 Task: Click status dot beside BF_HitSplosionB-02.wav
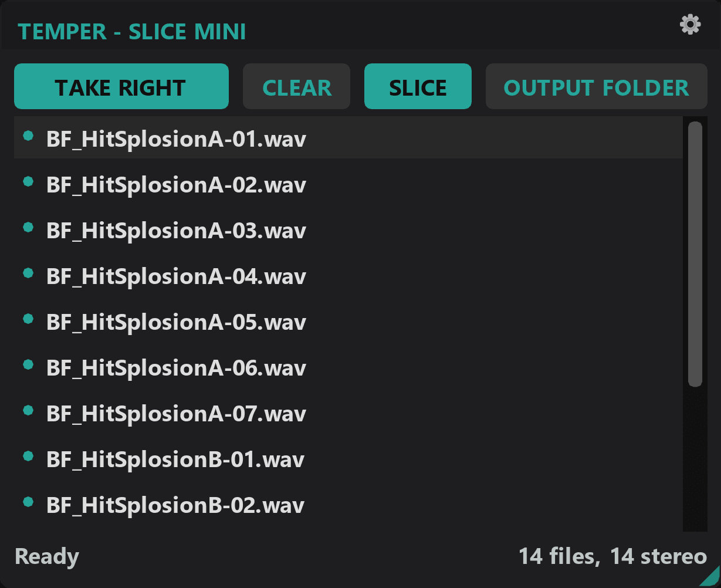28,502
